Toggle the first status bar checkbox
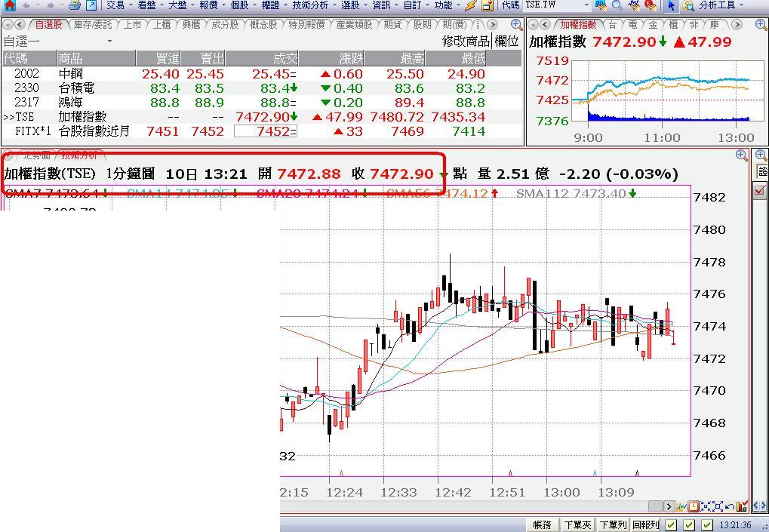The height and width of the screenshot is (532, 769). (671, 525)
